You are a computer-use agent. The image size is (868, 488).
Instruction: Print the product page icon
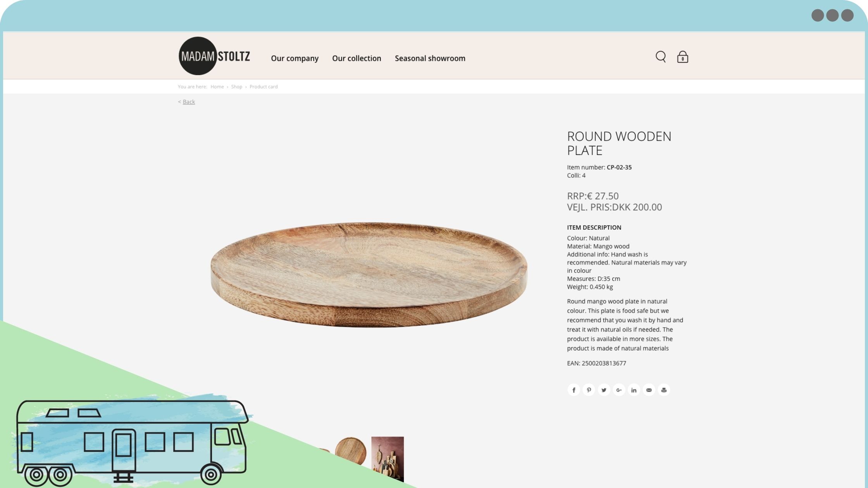coord(664,390)
